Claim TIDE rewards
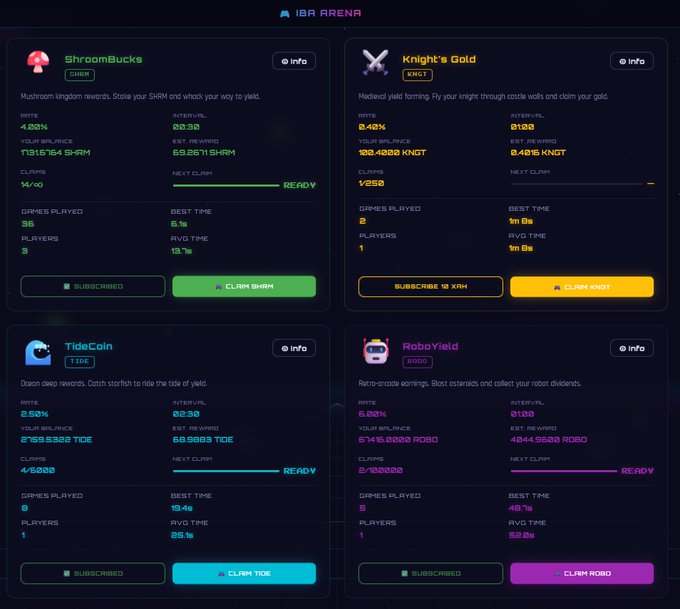Image resolution: width=680 pixels, height=609 pixels. pyautogui.click(x=244, y=573)
